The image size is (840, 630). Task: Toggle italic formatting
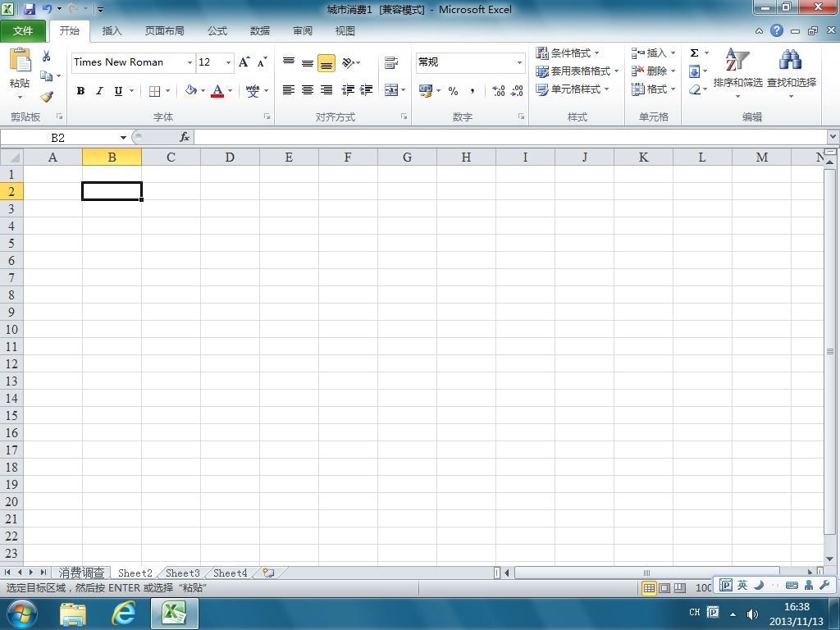point(99,91)
